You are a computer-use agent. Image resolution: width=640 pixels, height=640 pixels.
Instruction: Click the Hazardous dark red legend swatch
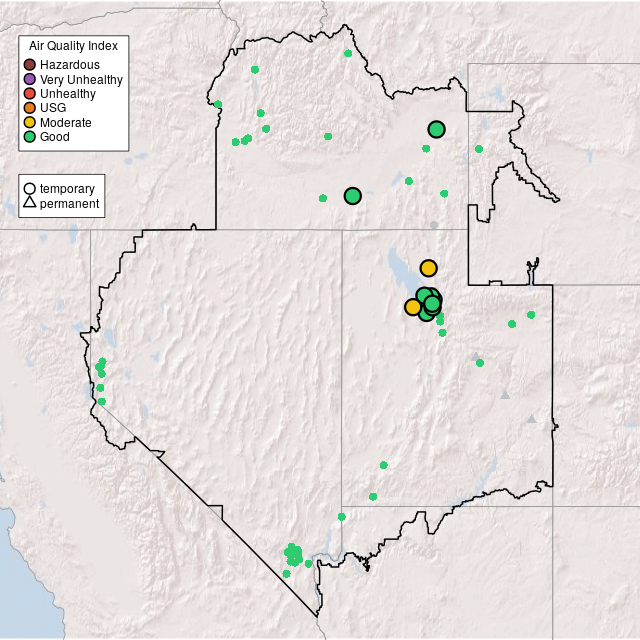coord(30,65)
